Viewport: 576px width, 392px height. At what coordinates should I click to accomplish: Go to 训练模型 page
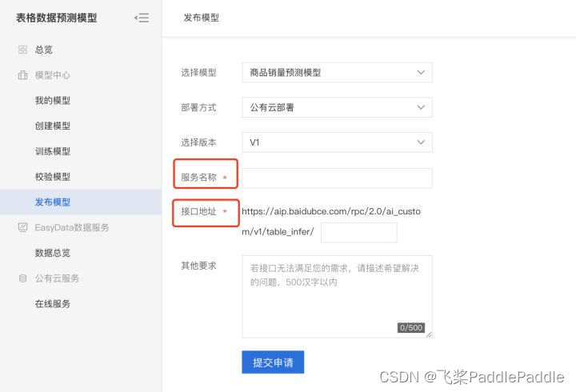(x=53, y=151)
